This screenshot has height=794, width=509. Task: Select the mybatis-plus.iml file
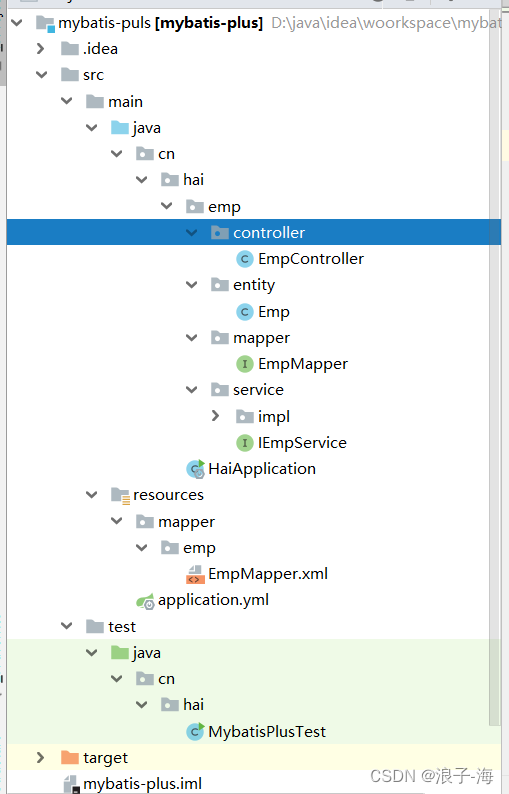coord(142,784)
